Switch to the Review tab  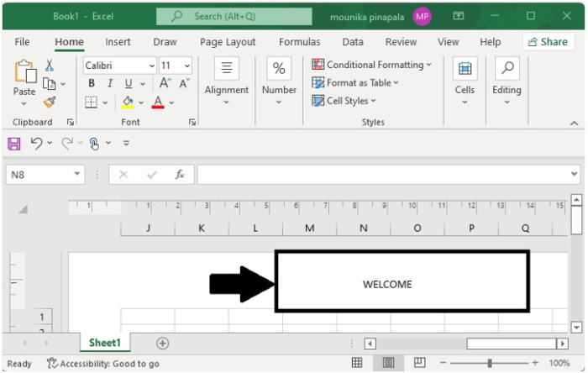(401, 42)
